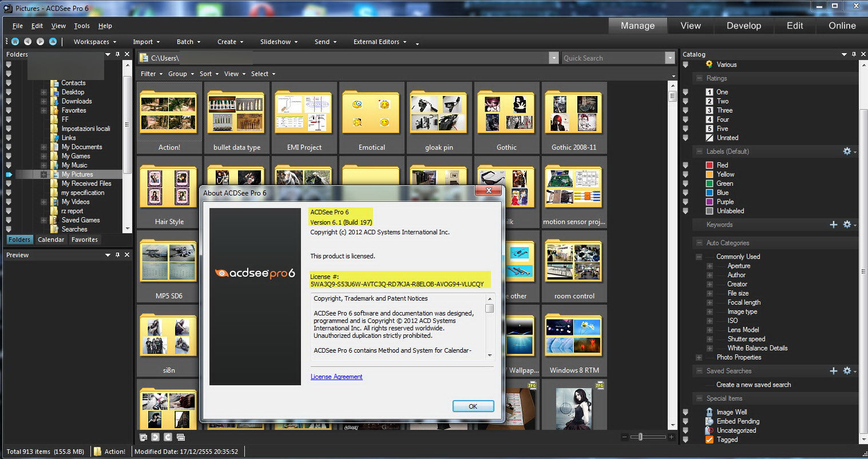
Task: Go forward with the right arrow icon
Action: coord(40,41)
